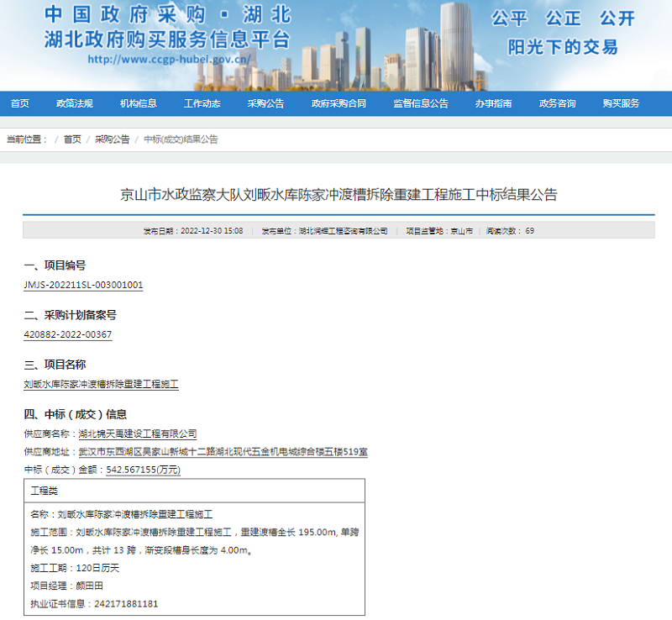Open the 办事指南 menu item

[493, 103]
